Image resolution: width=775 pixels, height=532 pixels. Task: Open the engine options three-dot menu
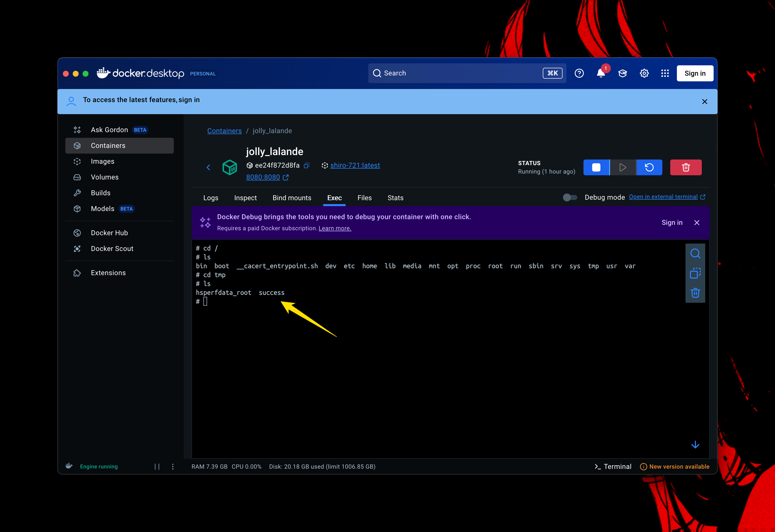[x=173, y=466]
